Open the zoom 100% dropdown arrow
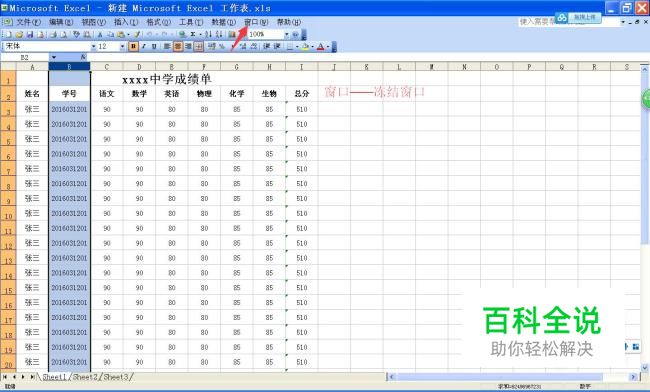The width and height of the screenshot is (650, 392). coord(286,34)
